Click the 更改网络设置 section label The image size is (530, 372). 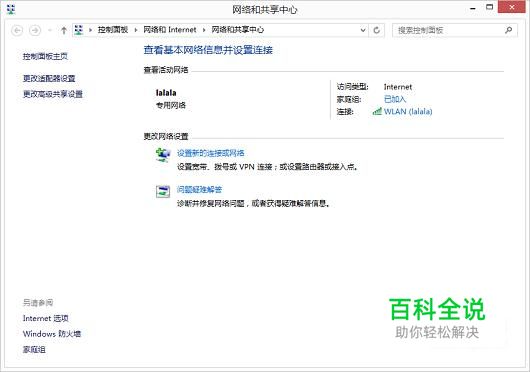click(166, 137)
